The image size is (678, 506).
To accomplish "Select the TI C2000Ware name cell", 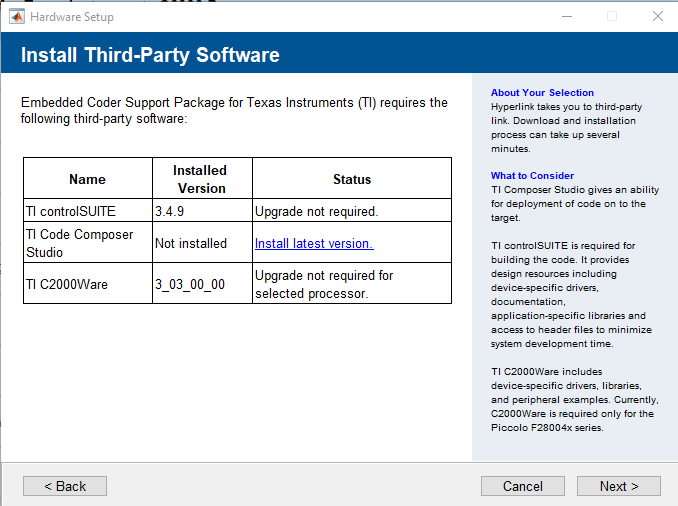I will click(x=88, y=284).
